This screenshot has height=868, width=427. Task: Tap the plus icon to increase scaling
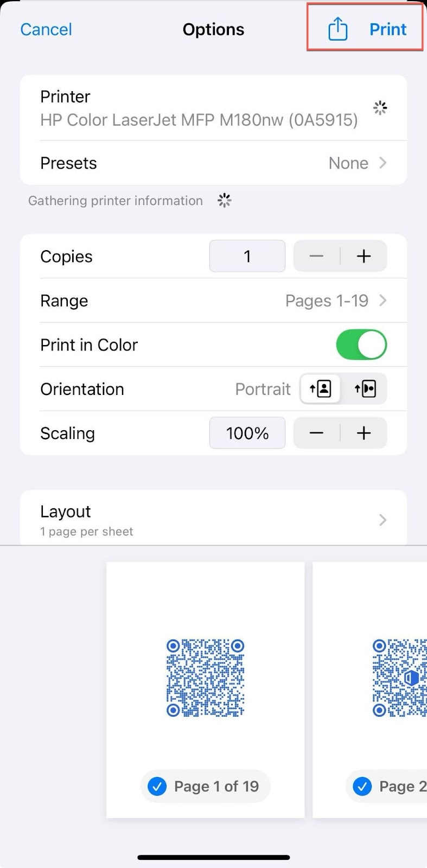pyautogui.click(x=364, y=433)
